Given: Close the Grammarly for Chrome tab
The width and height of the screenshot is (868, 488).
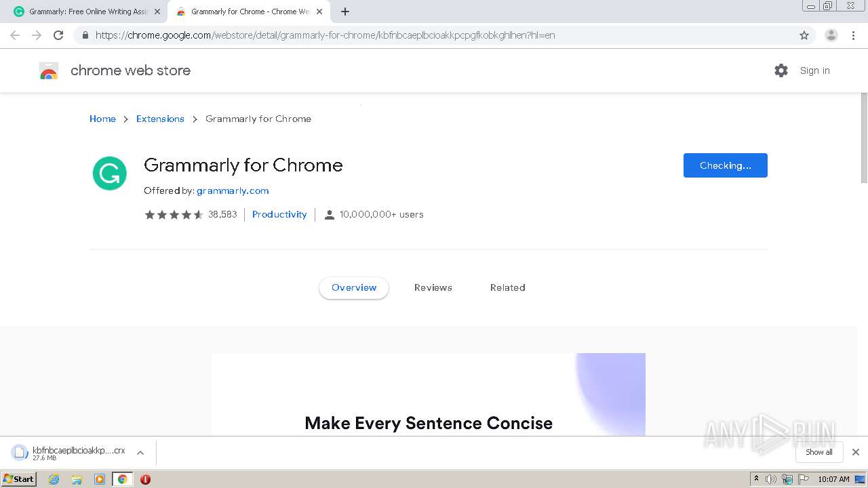Looking at the screenshot, I should pyautogui.click(x=319, y=12).
